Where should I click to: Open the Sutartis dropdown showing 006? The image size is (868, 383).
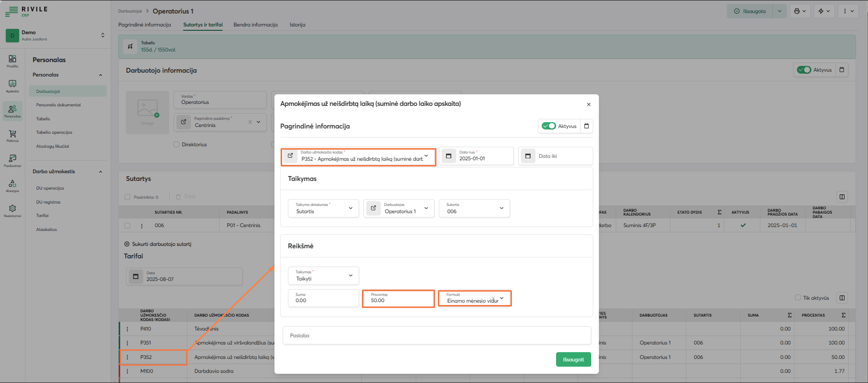[474, 208]
